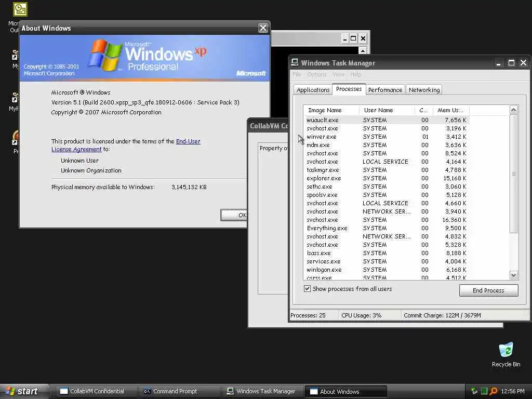Open the Recycle Bin desktop icon
Viewport: 532px width, 399px height.
click(506, 354)
